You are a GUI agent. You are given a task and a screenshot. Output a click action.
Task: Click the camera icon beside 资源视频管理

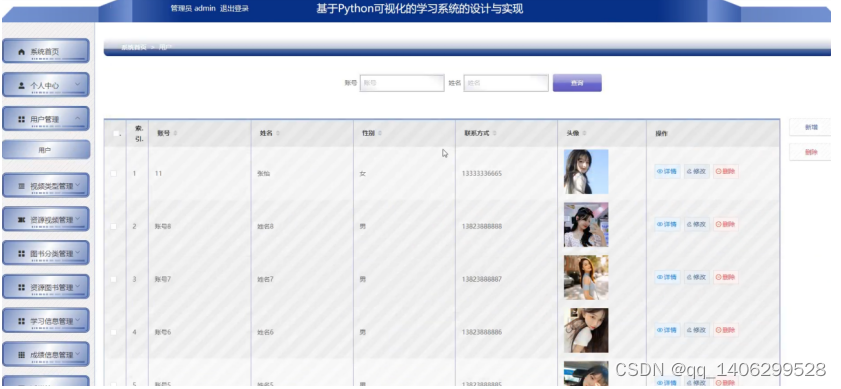point(21,220)
